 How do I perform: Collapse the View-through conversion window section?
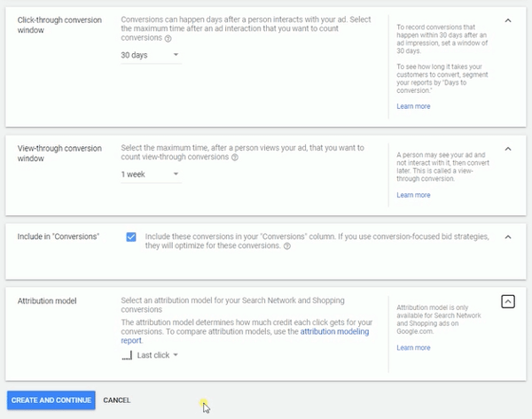point(508,149)
